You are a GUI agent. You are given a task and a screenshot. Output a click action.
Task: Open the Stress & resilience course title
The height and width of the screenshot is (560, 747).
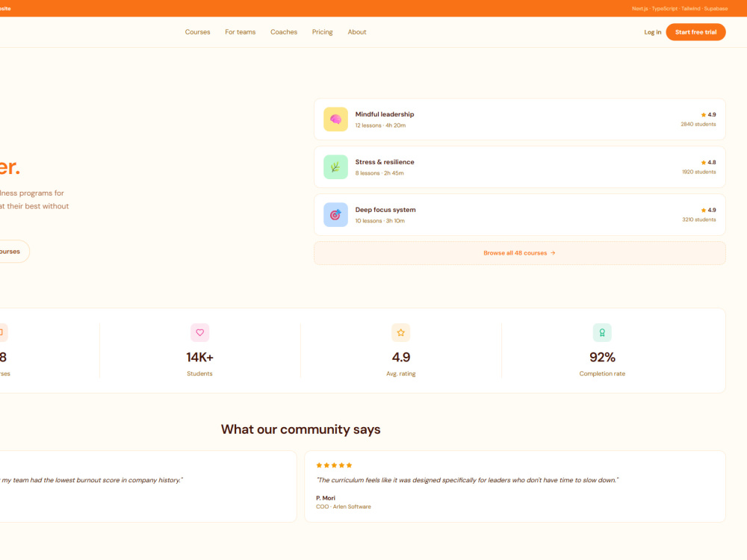[x=385, y=162]
